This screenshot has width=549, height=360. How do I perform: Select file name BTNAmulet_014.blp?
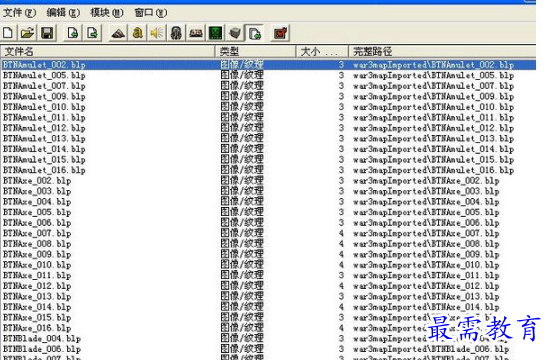click(44, 149)
